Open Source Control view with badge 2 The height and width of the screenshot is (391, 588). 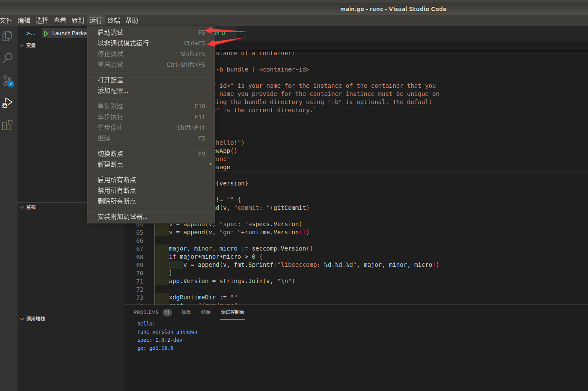tap(7, 81)
